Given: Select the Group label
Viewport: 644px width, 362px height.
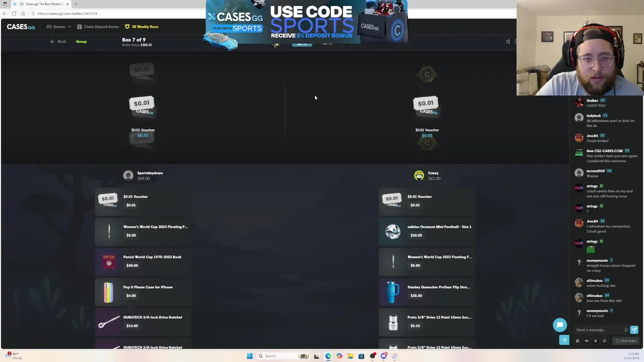Looking at the screenshot, I should coord(81,42).
